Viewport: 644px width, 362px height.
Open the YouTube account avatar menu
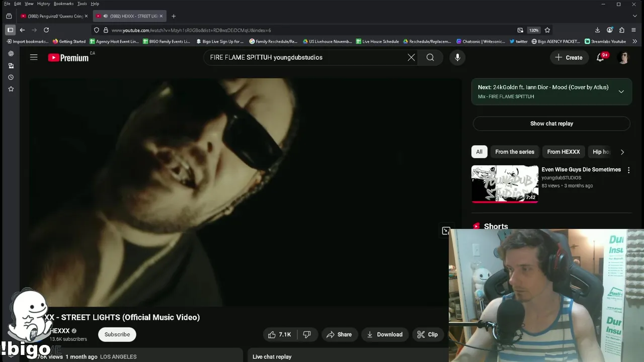click(623, 57)
